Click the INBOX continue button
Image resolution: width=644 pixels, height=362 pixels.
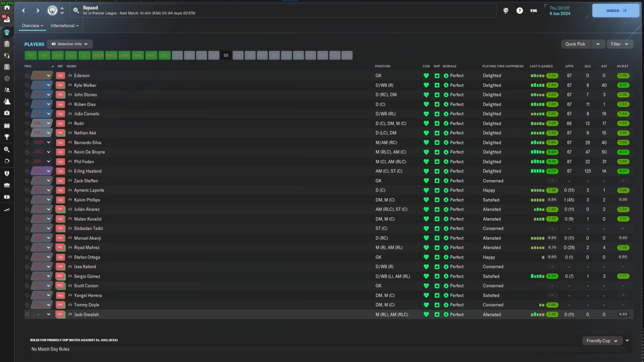coord(616,11)
